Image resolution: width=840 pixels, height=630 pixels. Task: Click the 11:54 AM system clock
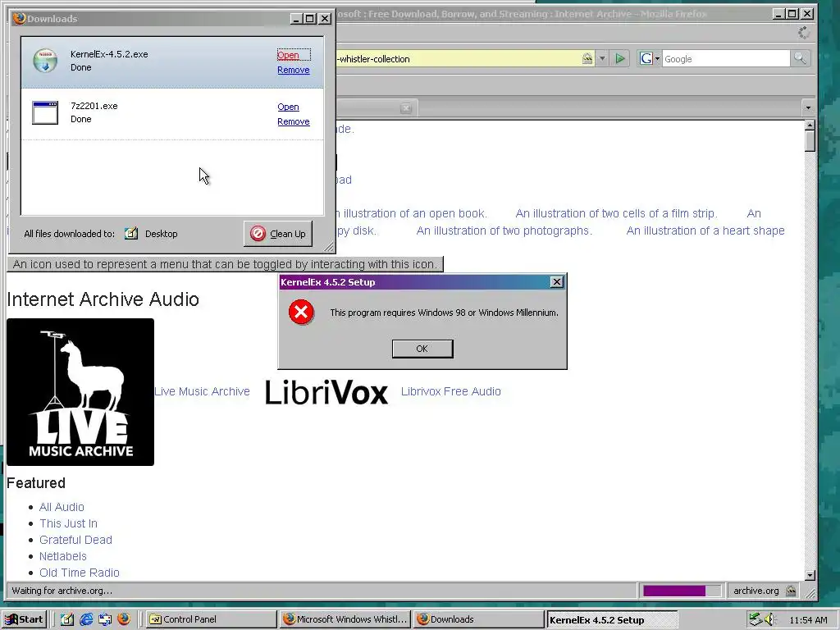(808, 620)
